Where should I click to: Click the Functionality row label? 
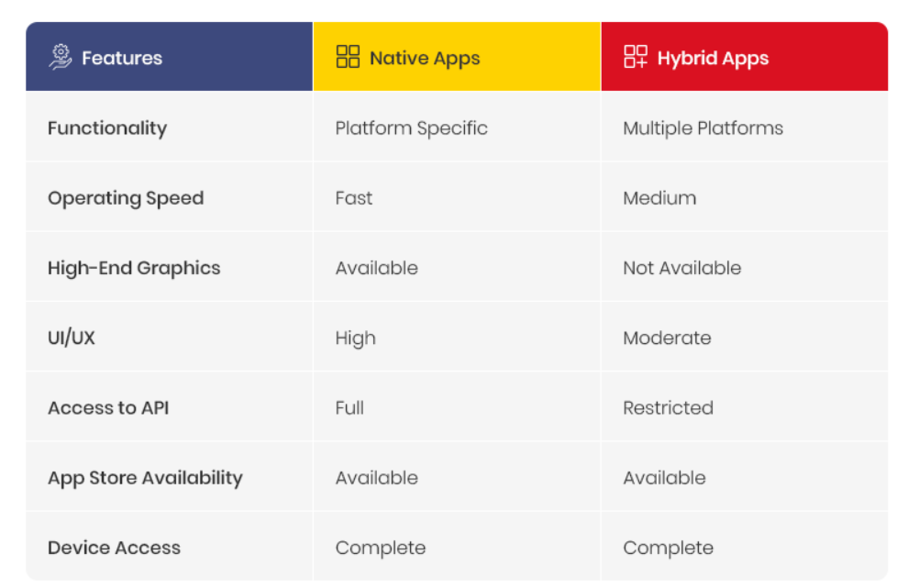[x=107, y=128]
